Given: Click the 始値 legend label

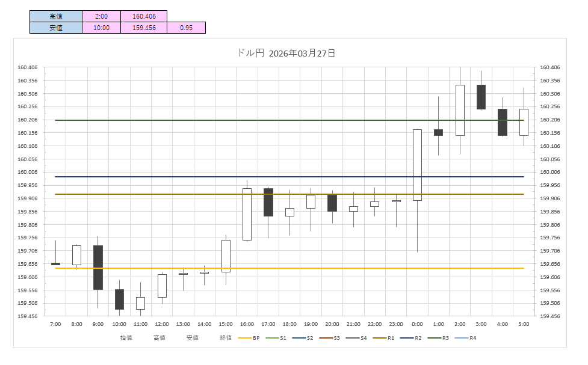Looking at the screenshot, I should (126, 338).
